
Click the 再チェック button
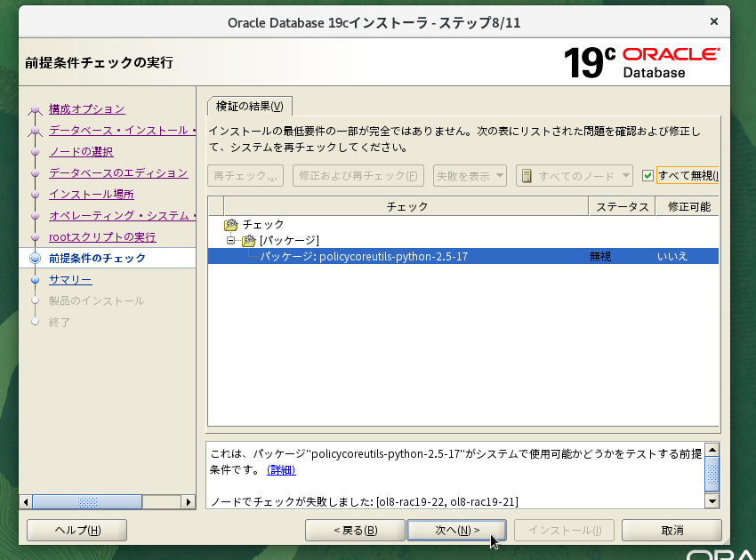click(245, 176)
